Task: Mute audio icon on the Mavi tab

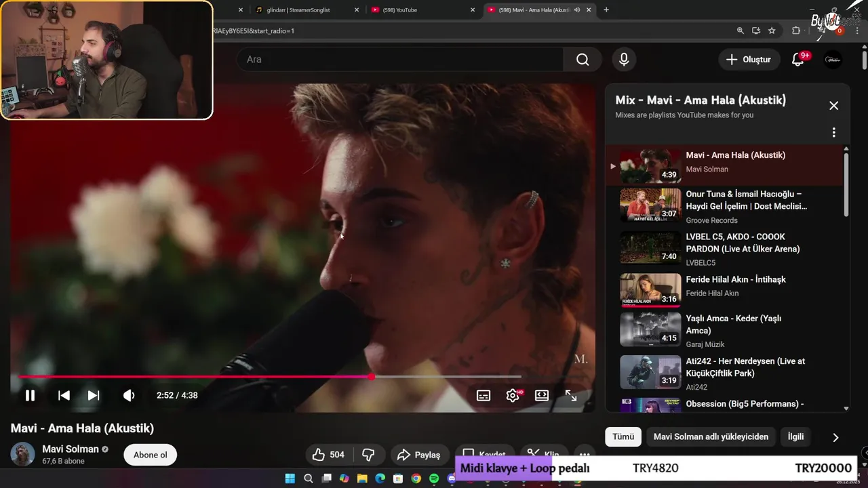Action: coord(577,9)
